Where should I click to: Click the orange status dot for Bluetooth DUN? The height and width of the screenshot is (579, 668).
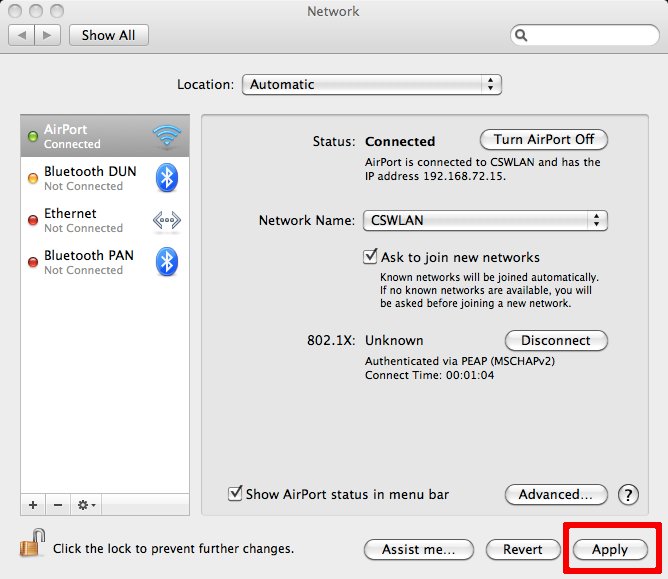[x=33, y=178]
